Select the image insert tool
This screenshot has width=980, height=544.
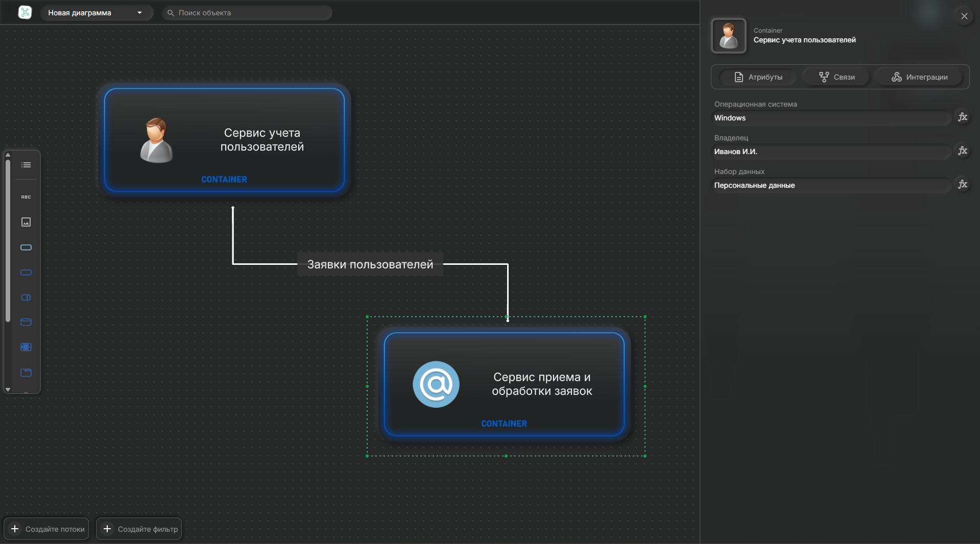point(26,222)
